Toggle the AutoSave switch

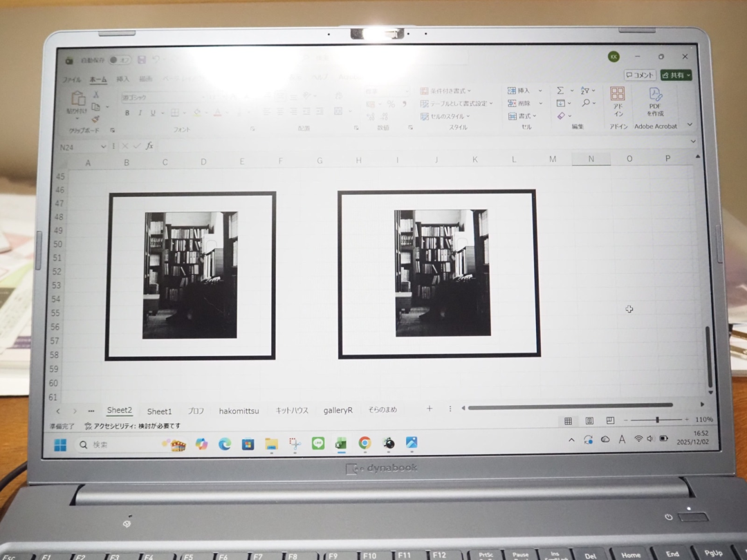tap(119, 60)
